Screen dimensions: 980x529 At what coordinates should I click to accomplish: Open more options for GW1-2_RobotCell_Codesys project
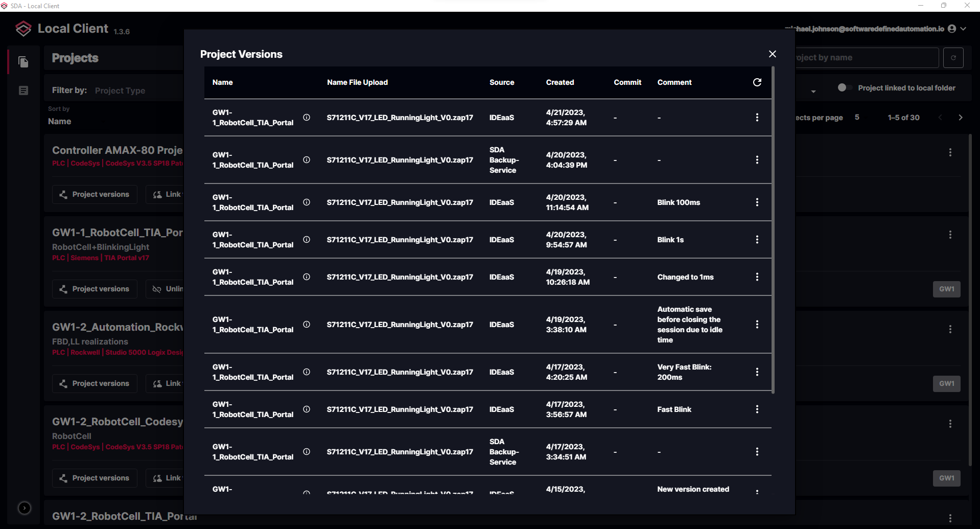click(x=950, y=424)
